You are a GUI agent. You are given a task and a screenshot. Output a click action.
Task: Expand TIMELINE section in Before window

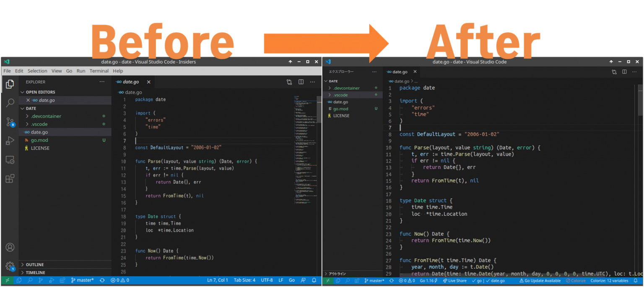65,273
